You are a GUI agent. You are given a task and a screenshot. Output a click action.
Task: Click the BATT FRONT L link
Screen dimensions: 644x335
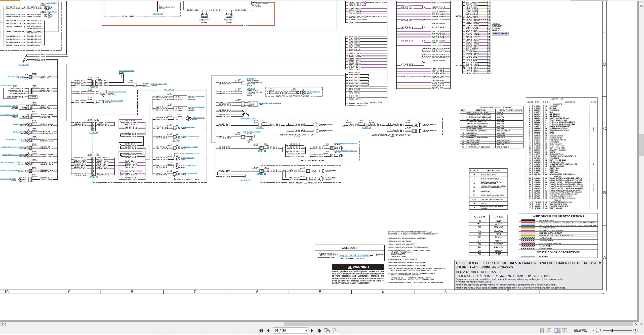tap(205, 19)
